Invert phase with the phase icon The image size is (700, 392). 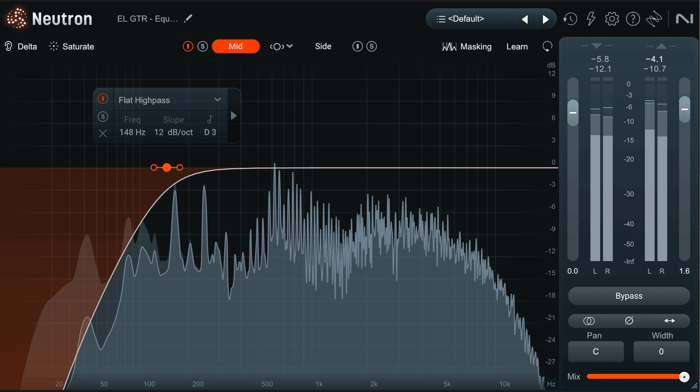point(629,321)
